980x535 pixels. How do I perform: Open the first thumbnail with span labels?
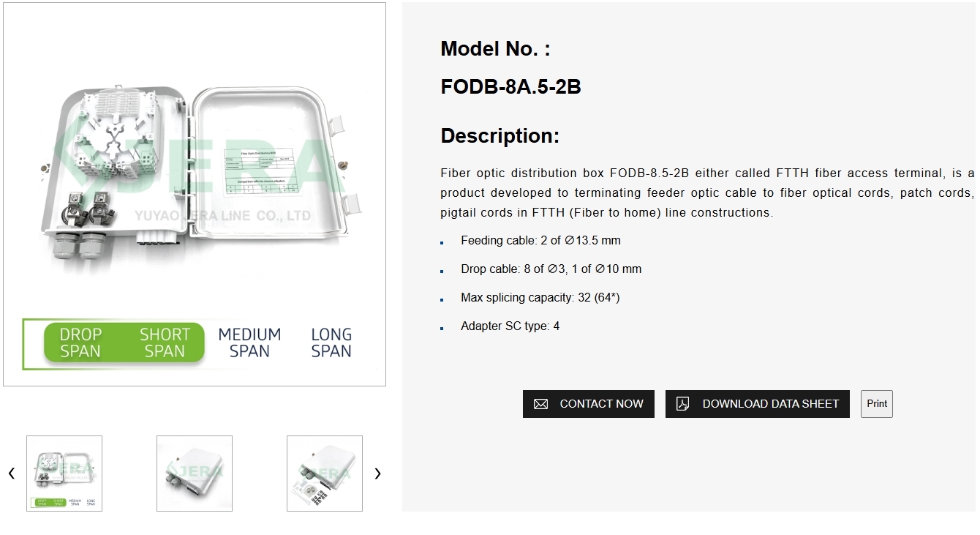click(64, 474)
